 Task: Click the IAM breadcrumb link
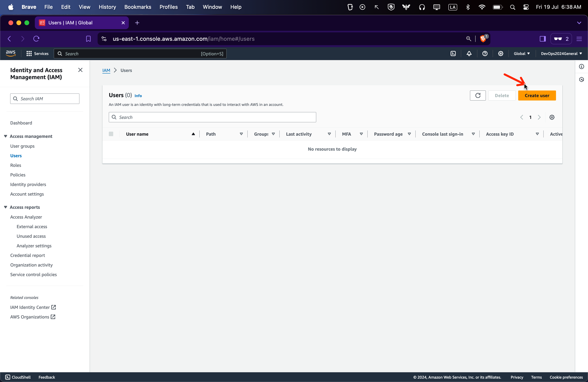(106, 70)
